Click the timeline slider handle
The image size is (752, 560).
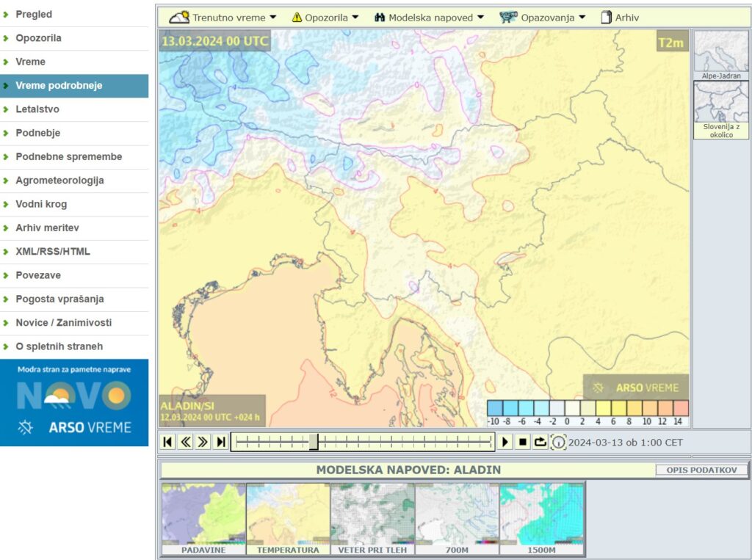(x=314, y=442)
